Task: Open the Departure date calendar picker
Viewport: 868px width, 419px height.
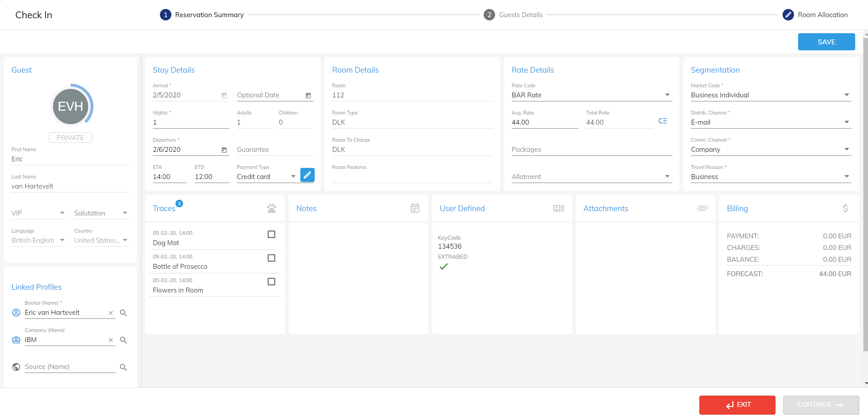Action: click(224, 150)
